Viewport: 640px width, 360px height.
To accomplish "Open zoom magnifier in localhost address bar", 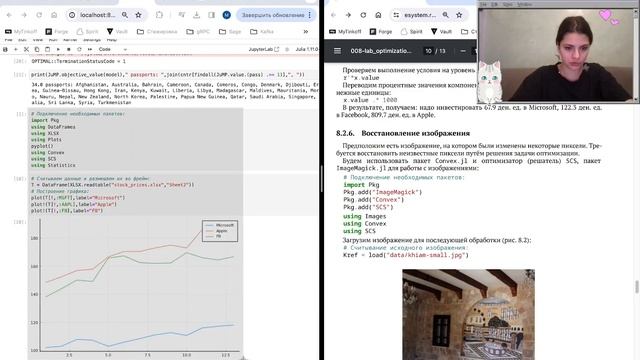I will 125,15.
